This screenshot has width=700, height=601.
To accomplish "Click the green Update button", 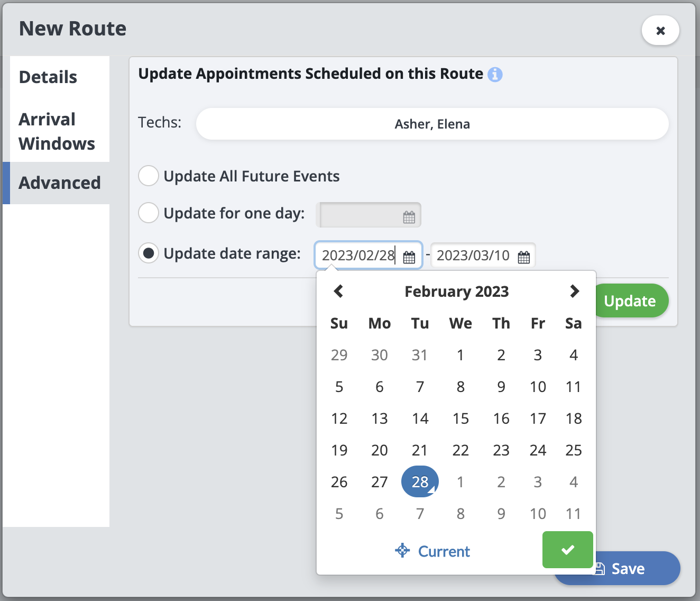I will 631,301.
